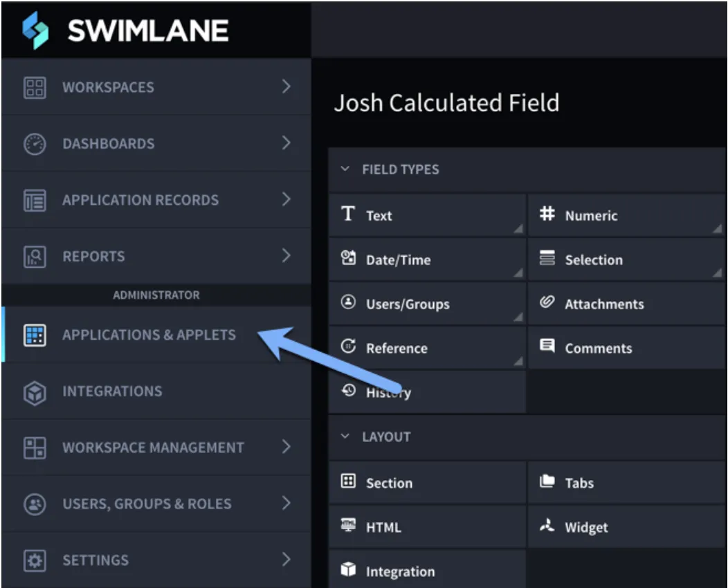728x588 pixels.
Task: Click the Numeric hash icon
Action: click(x=547, y=214)
